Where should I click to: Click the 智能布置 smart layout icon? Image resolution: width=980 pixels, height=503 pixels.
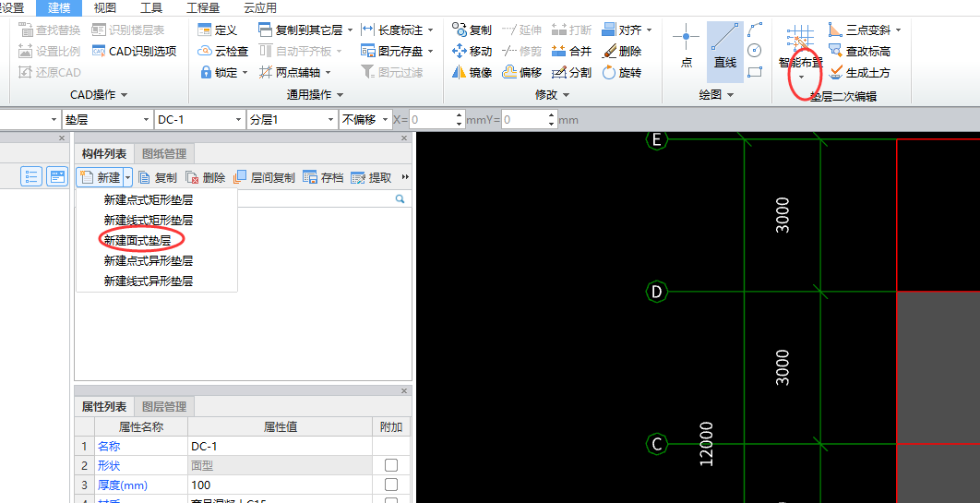point(800,39)
